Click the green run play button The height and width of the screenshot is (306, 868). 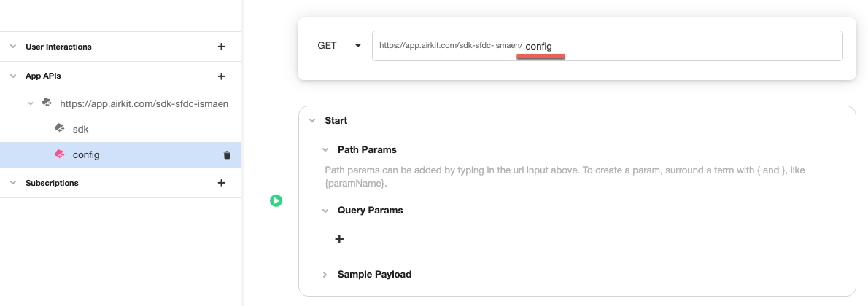tap(276, 200)
